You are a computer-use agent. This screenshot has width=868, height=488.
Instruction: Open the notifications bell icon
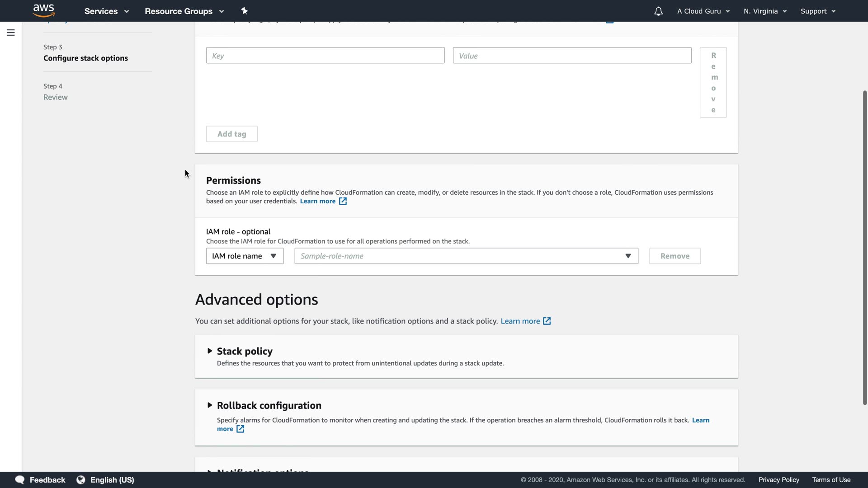tap(658, 11)
